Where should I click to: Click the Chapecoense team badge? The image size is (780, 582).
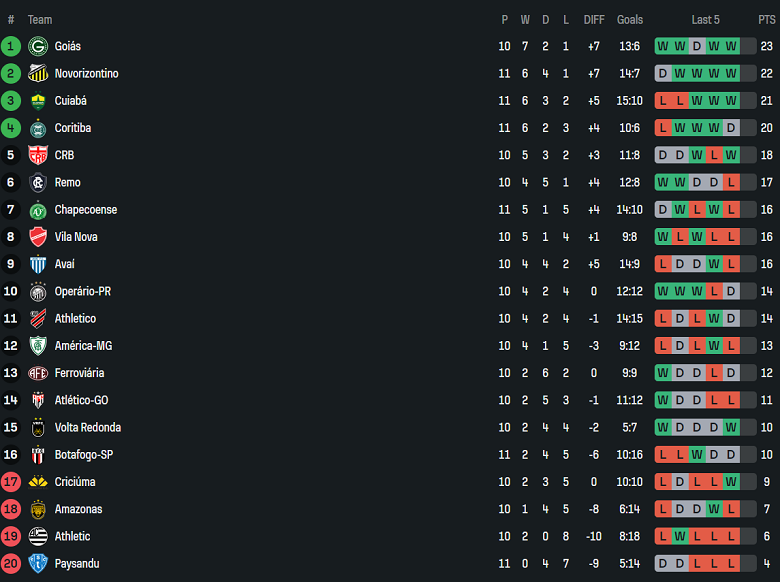[38, 210]
